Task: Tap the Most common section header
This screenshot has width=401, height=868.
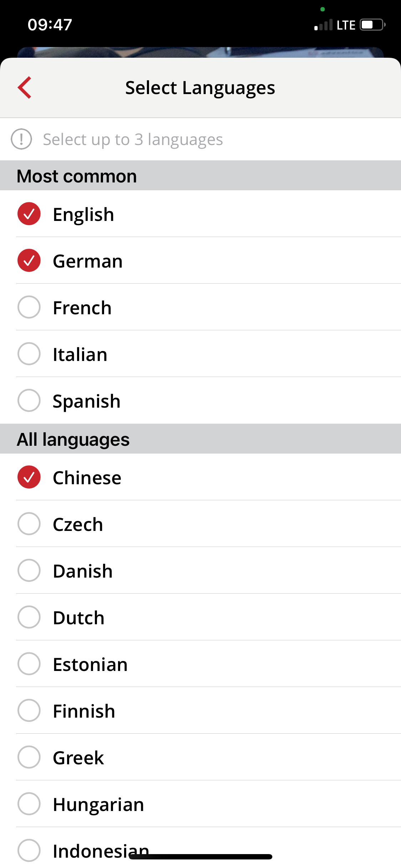Action: tap(200, 175)
